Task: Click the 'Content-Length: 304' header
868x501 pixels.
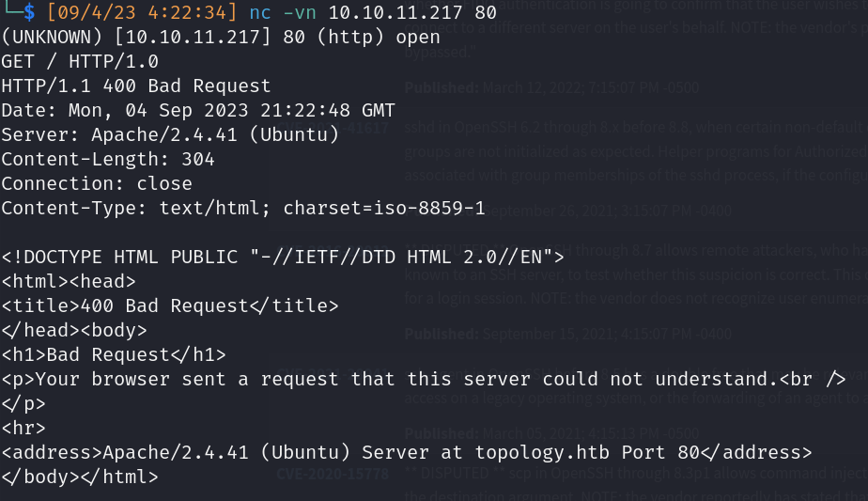Action: coord(108,160)
